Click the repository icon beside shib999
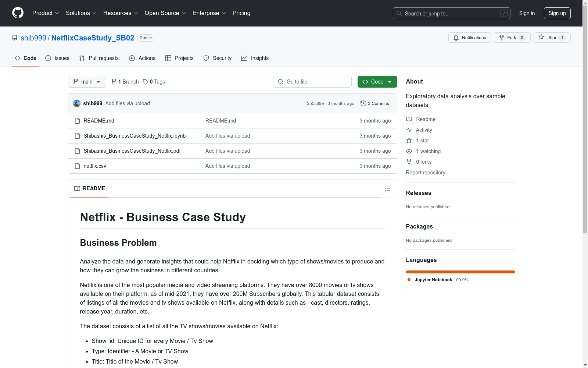Image resolution: width=588 pixels, height=368 pixels. point(15,38)
